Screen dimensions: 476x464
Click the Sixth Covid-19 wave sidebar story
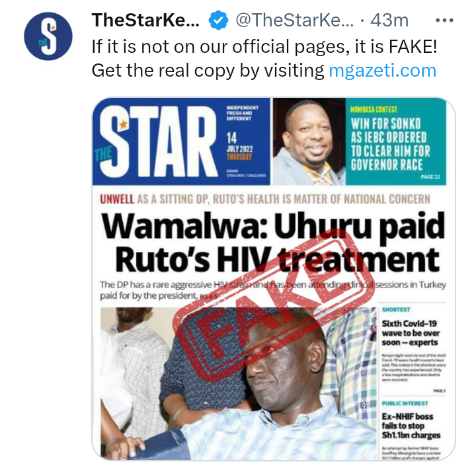(x=413, y=350)
